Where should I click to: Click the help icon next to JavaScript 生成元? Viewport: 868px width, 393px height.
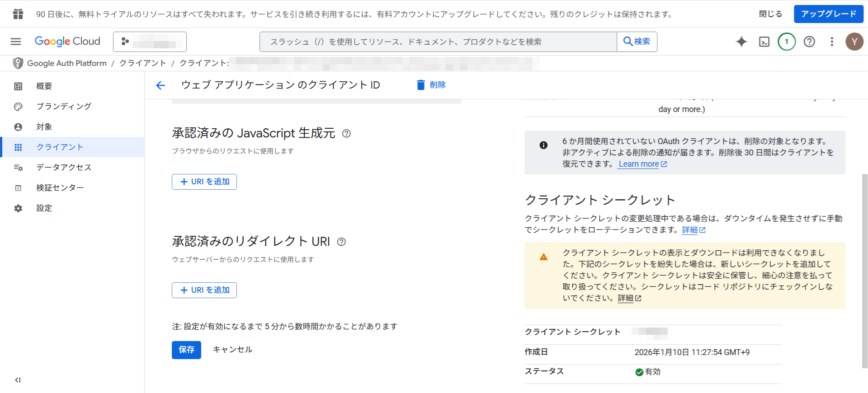click(x=346, y=133)
